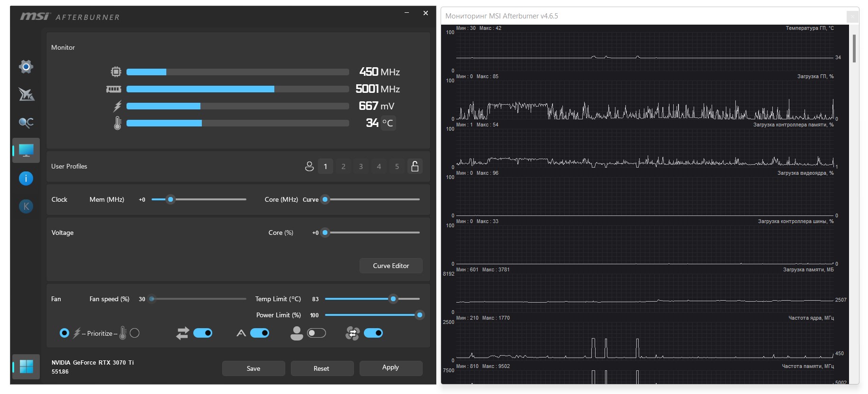868x394 pixels.
Task: Click the Temp Limit slider handle
Action: click(x=393, y=299)
